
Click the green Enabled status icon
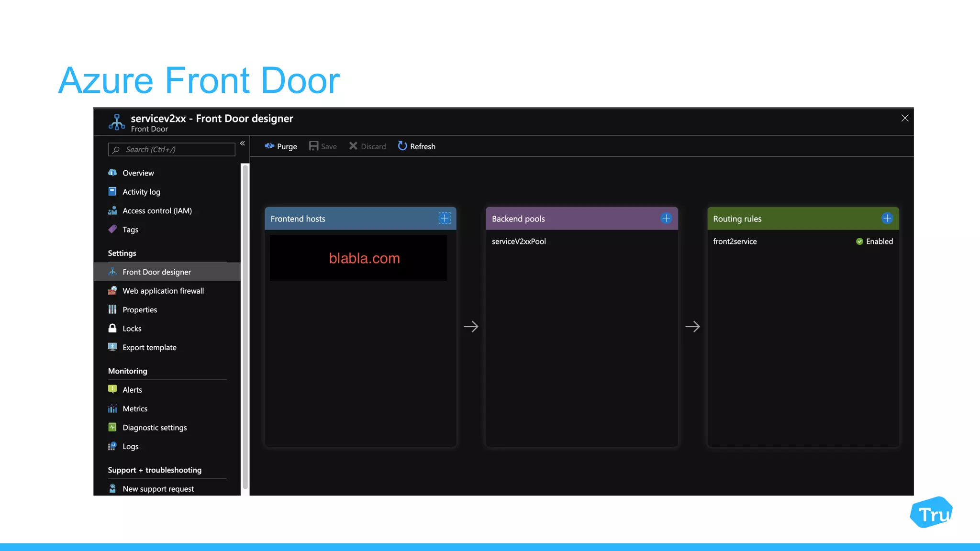(859, 241)
